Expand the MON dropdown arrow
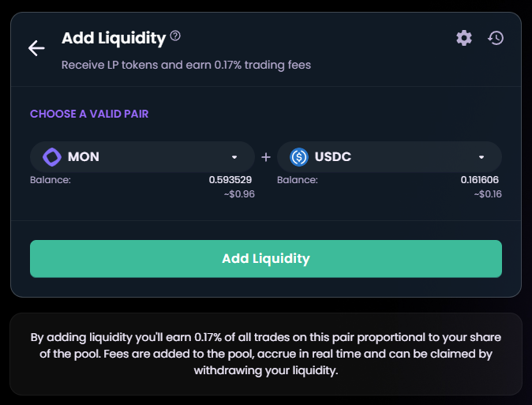 click(x=234, y=157)
